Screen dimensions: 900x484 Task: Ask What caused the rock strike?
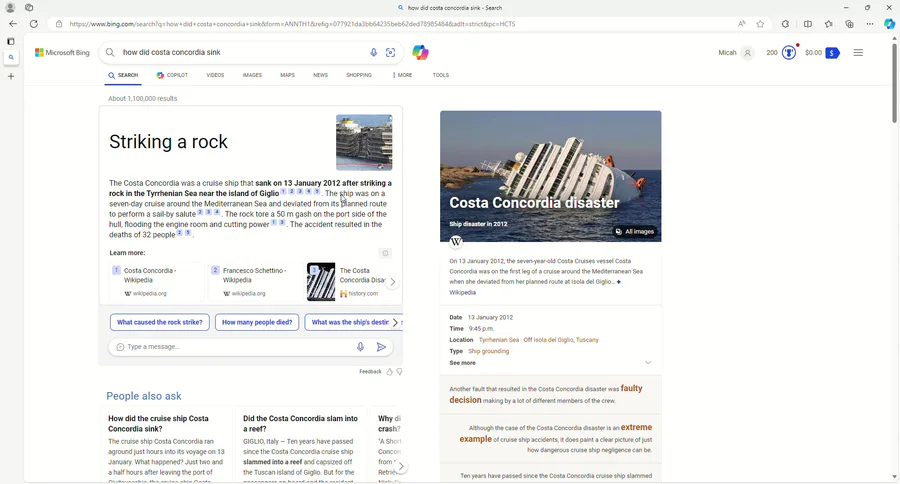[160, 322]
